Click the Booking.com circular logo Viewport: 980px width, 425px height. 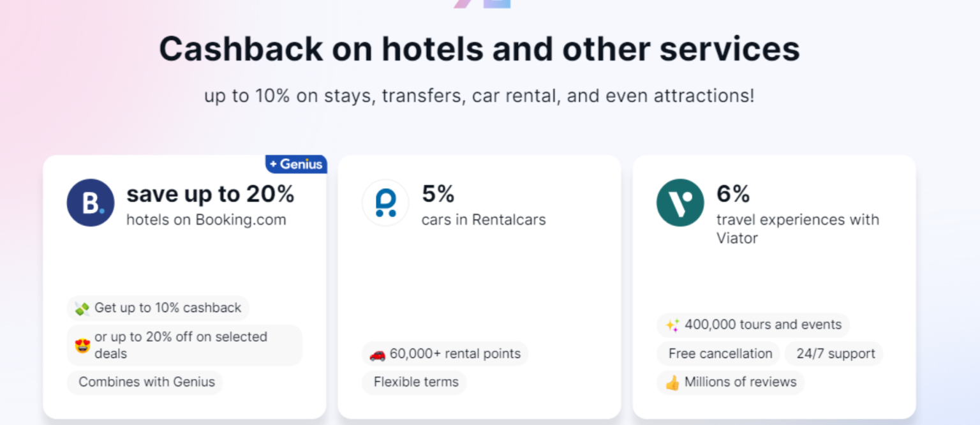point(90,203)
